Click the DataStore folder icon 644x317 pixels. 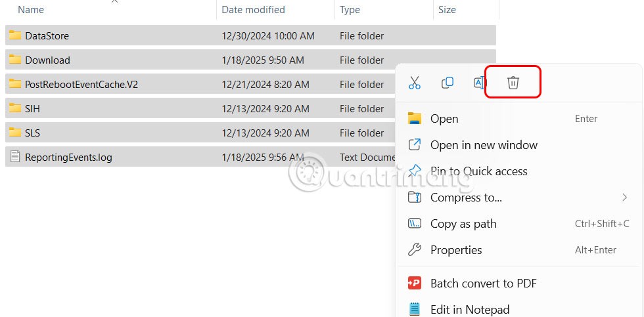tap(15, 35)
